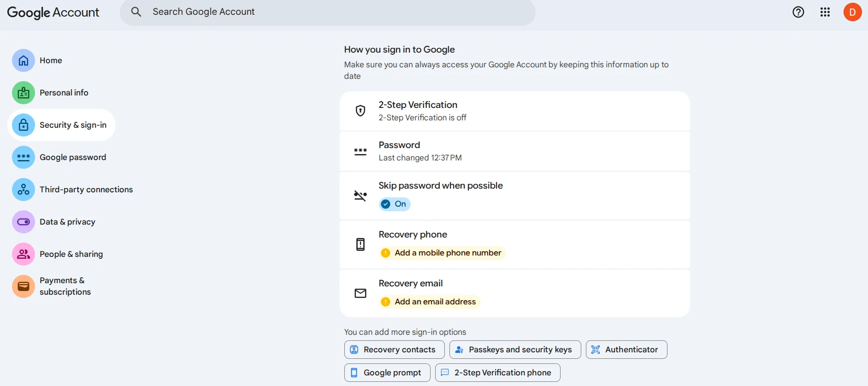Click the Payments & subscriptions card icon
The image size is (868, 386).
tap(24, 286)
